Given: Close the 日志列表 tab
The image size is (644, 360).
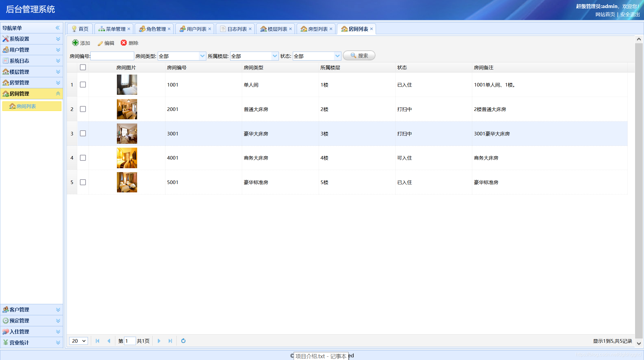Looking at the screenshot, I should click(x=250, y=29).
